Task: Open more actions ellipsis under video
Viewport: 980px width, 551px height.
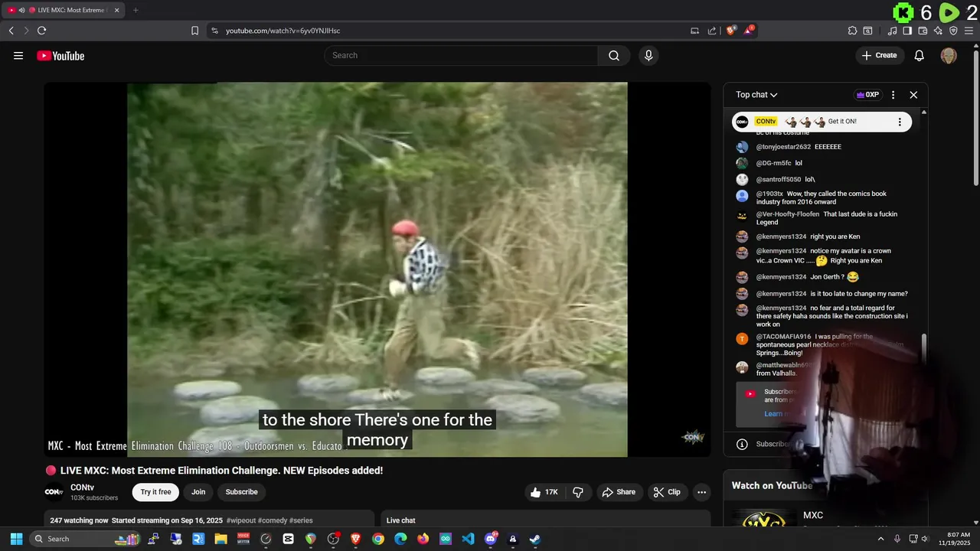Action: click(x=701, y=492)
